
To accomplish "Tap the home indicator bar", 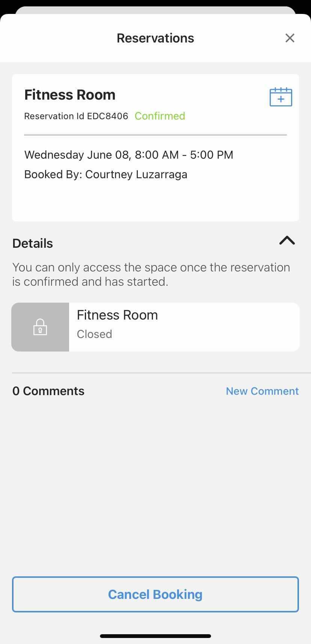I will point(155,636).
